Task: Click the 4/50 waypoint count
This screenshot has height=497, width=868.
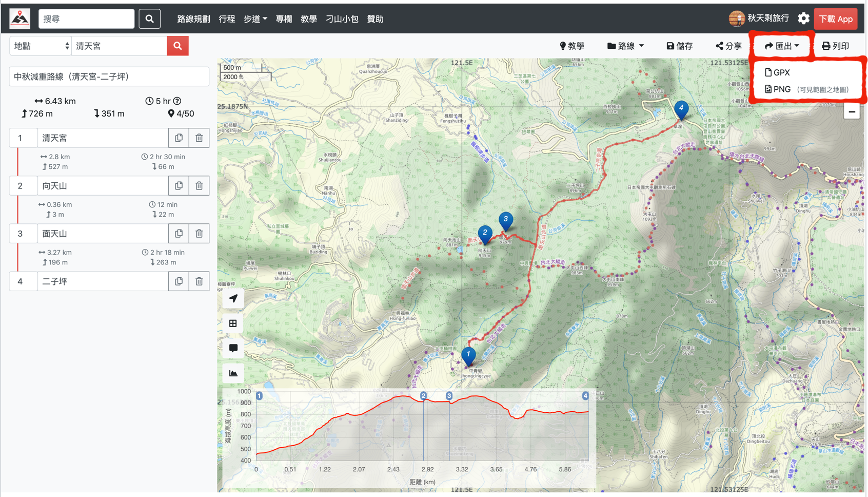Action: point(181,113)
